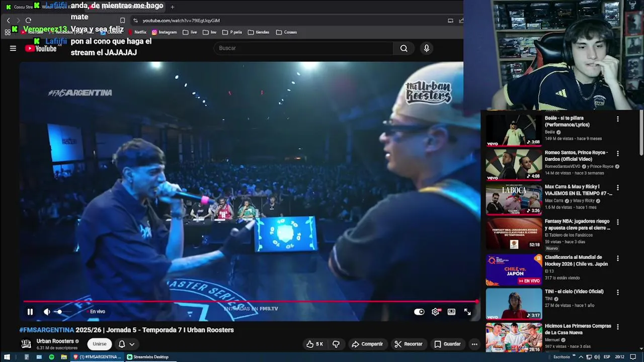
Task: Open the taskbar volume speaker icon
Action: pos(597,357)
